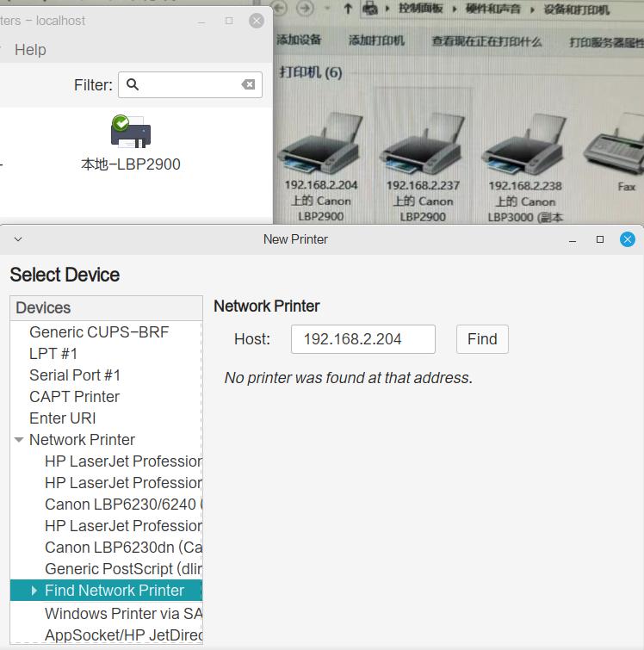Go forward in the Control Panel window
The width and height of the screenshot is (644, 650).
(x=305, y=9)
